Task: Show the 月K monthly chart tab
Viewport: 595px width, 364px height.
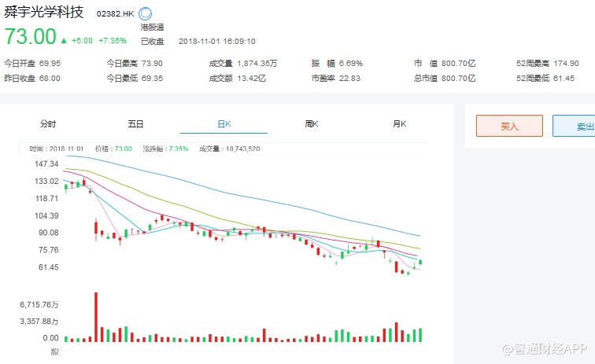Action: pos(399,123)
